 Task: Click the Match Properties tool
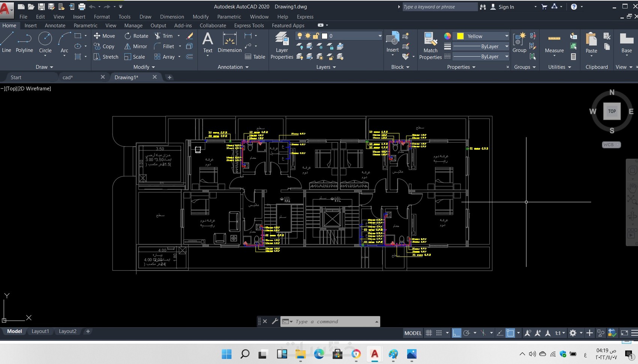tap(430, 46)
